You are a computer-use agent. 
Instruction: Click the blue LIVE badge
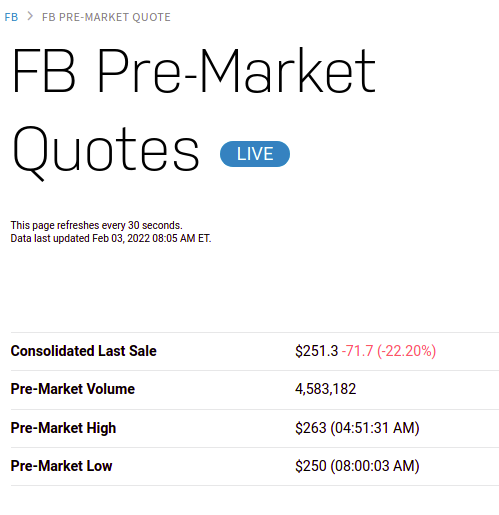255,154
